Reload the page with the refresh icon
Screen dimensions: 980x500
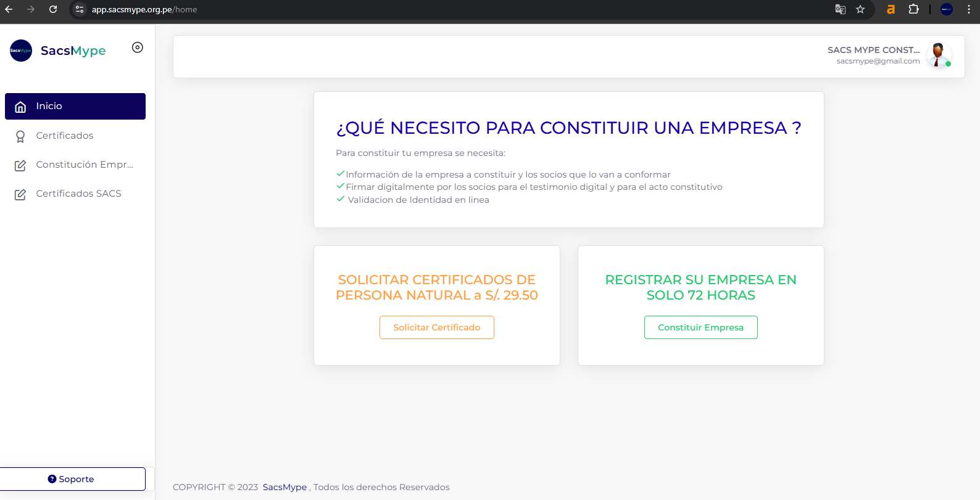[x=53, y=9]
